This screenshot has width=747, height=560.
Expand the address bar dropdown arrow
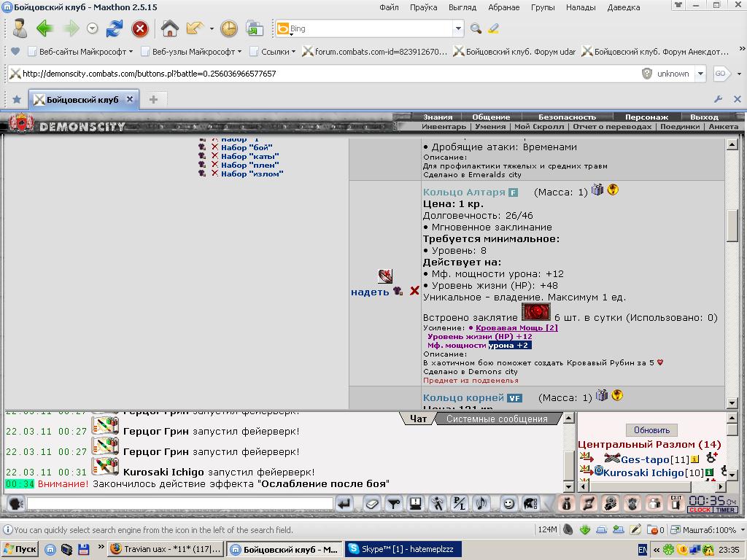[x=700, y=74]
